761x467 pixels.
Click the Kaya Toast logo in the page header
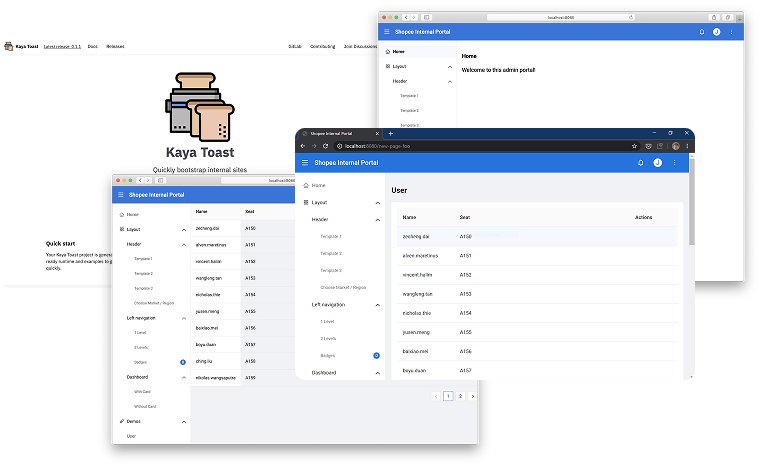click(9, 46)
